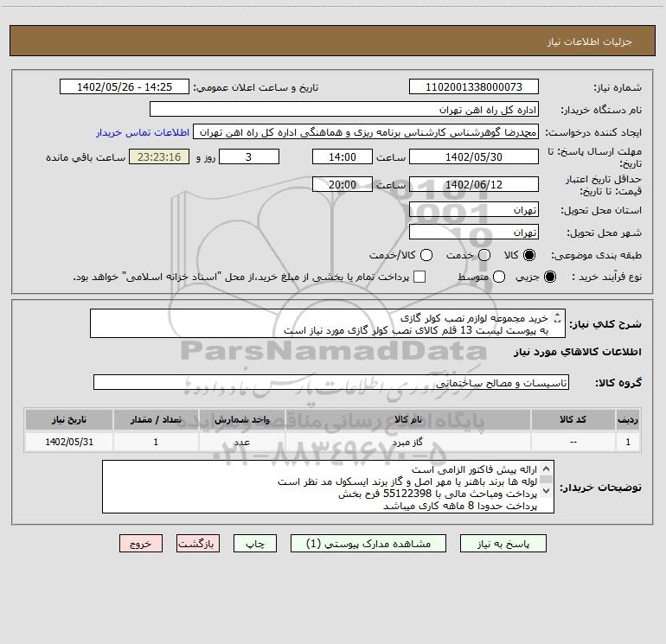Open مشاهده مدارک پیوستی (1) button
This screenshot has width=666, height=644.
[x=368, y=544]
